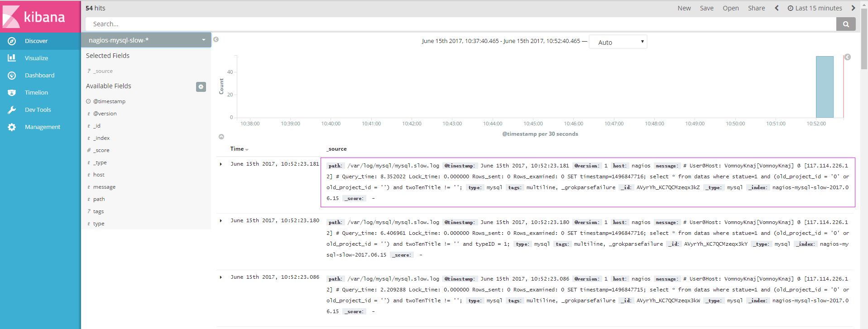Open Dev Tools wrench icon
868x329 pixels.
click(x=12, y=110)
